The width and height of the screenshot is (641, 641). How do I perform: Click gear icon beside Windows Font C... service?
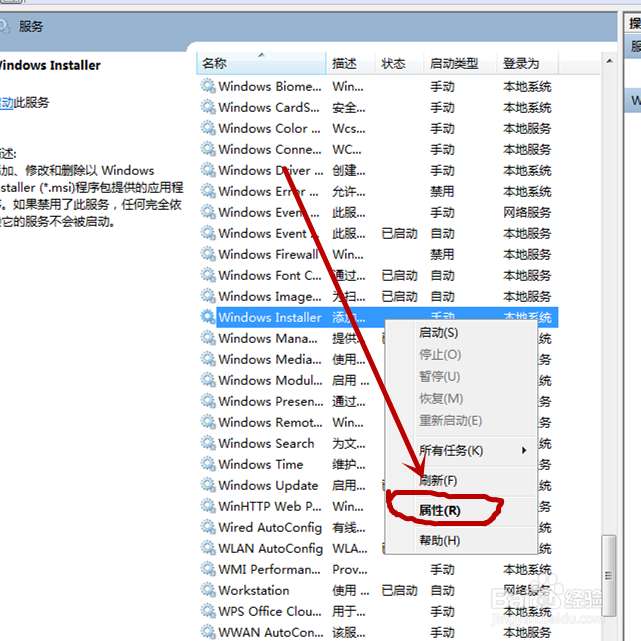208,275
